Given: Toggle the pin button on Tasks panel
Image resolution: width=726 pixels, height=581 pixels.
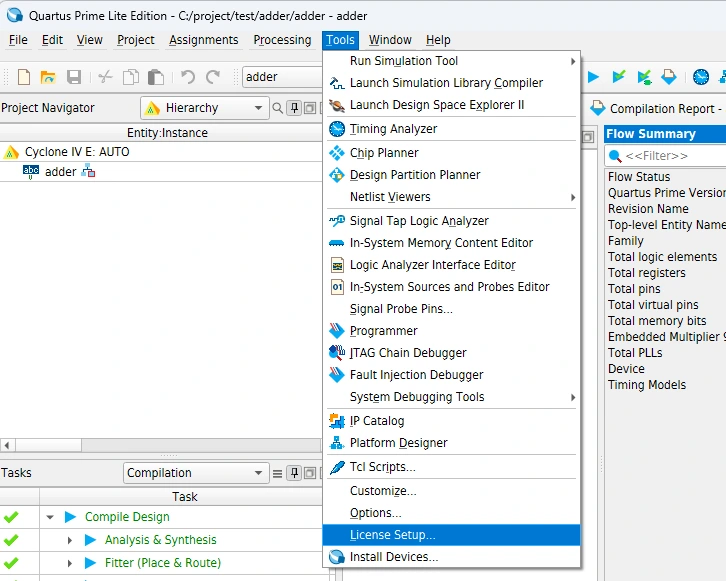Looking at the screenshot, I should 294,473.
